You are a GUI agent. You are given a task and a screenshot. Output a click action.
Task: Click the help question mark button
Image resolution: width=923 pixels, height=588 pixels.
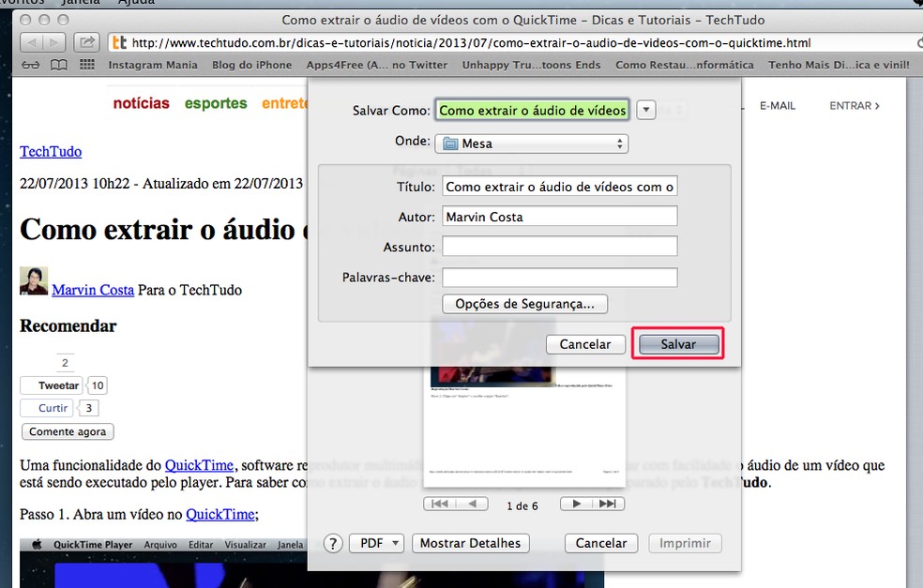tap(333, 543)
